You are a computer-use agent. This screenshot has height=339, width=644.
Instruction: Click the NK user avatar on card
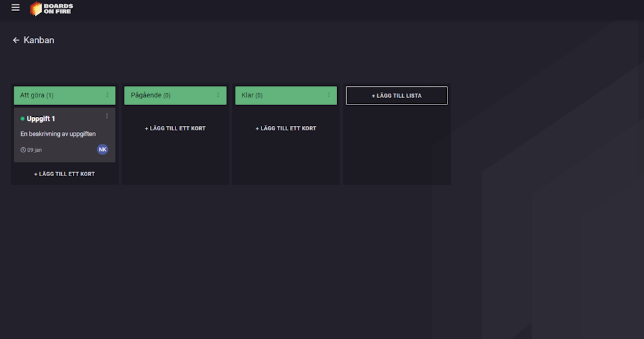pyautogui.click(x=103, y=149)
